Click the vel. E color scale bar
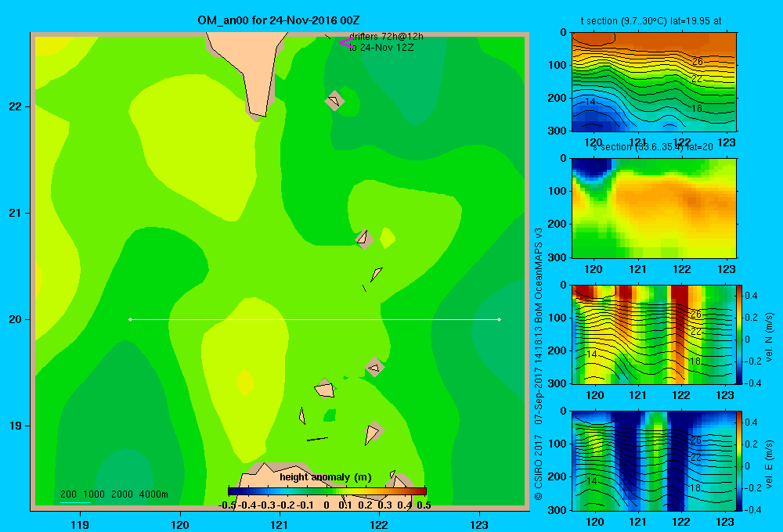Screen dimensions: 783x532 pos(739,461)
